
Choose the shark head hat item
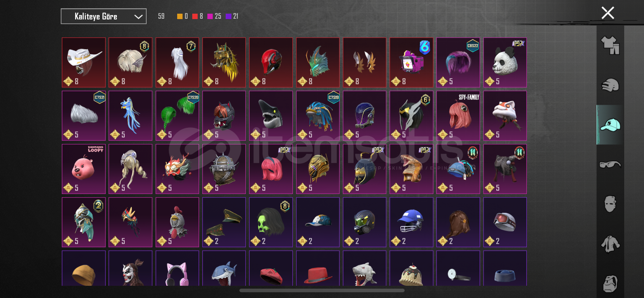pos(271,116)
